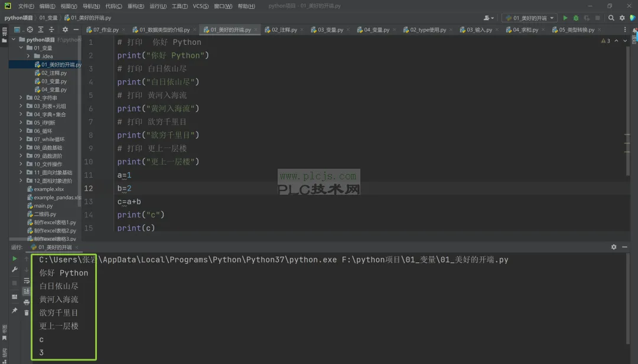The image size is (638, 364).
Task: Open the 运行(U) menu
Action: [158, 6]
